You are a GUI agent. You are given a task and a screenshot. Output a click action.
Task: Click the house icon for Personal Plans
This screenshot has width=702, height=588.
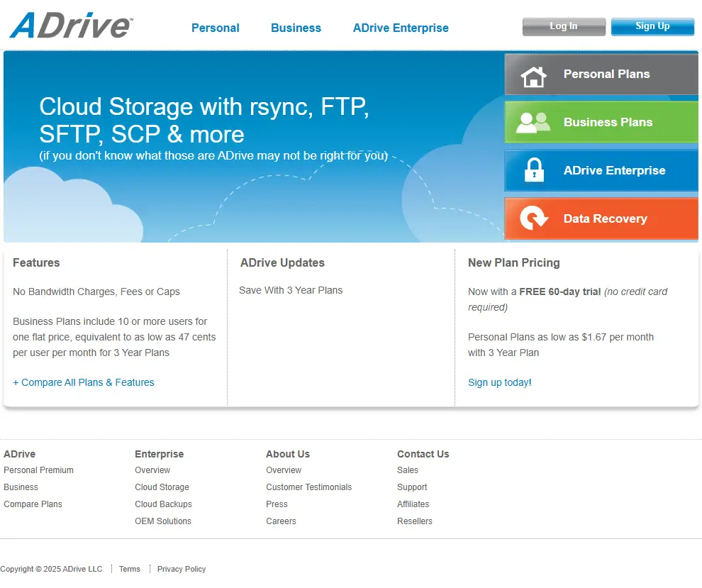click(534, 76)
